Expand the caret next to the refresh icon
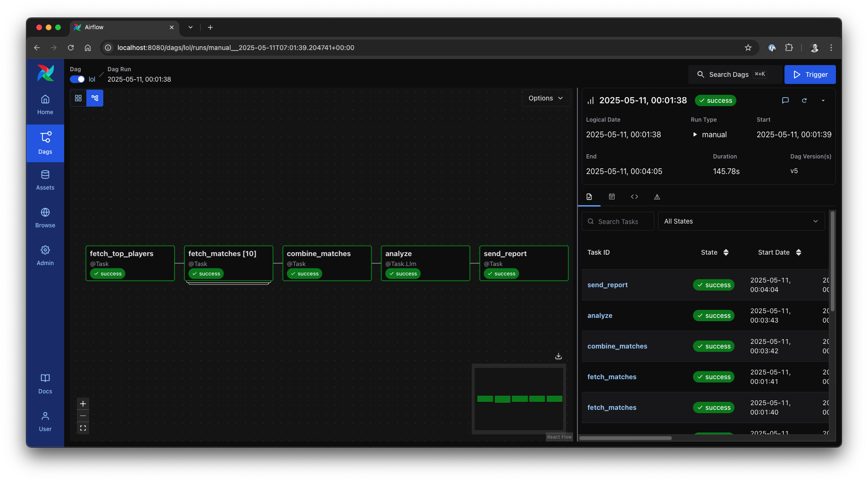The height and width of the screenshot is (482, 868). click(x=823, y=100)
